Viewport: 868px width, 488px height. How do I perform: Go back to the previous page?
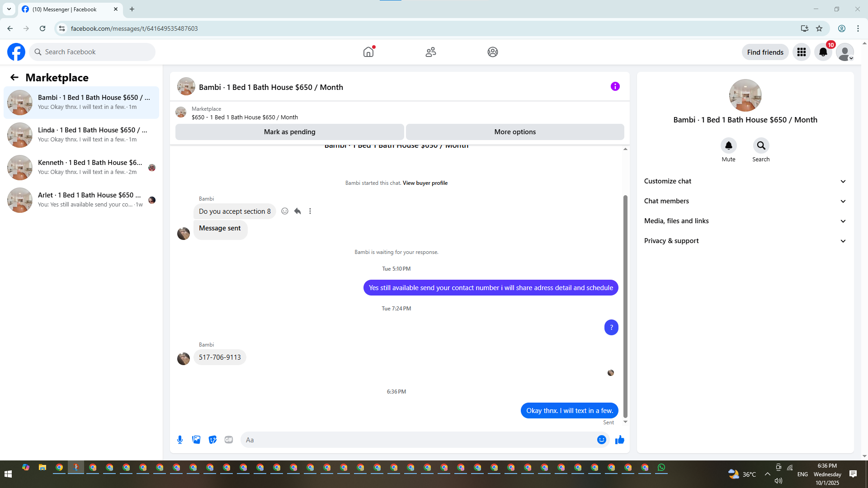pos(10,28)
